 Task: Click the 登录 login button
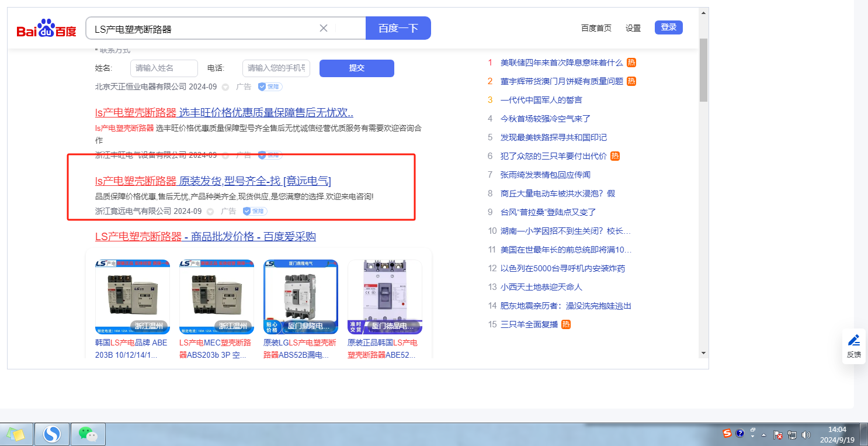tap(669, 27)
